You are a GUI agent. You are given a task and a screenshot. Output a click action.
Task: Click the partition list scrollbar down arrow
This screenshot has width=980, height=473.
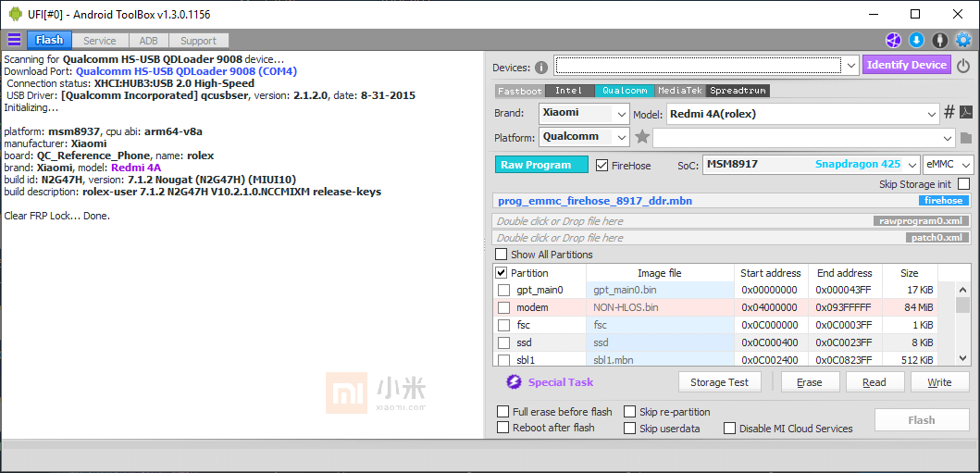tap(963, 358)
